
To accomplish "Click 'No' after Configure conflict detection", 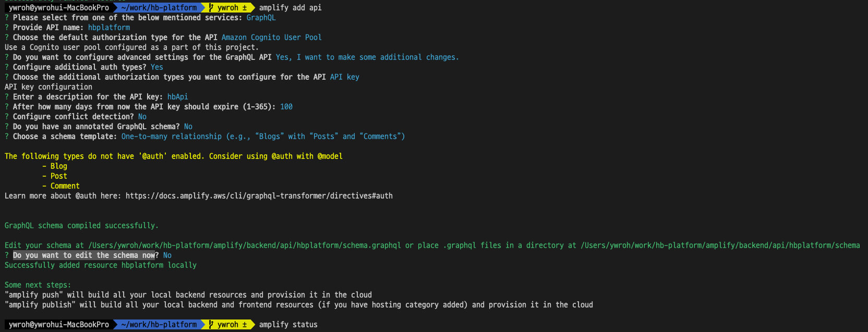I will tap(142, 117).
